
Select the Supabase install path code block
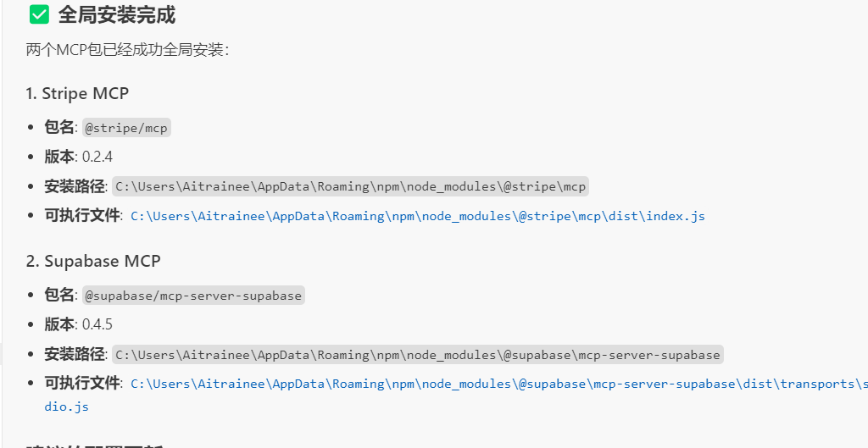click(x=418, y=354)
